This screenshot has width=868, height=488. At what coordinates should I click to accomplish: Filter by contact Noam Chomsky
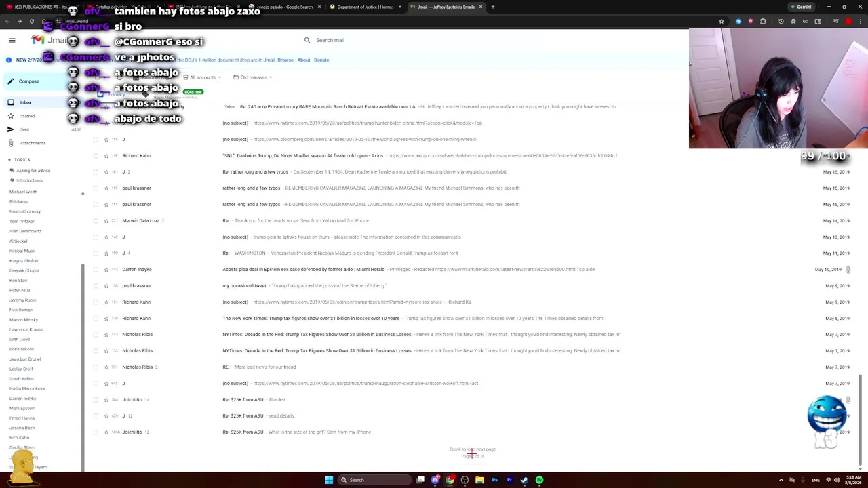click(x=25, y=211)
